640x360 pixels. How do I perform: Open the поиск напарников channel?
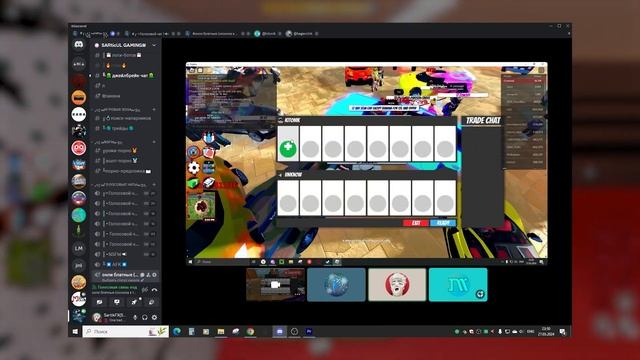click(125, 118)
